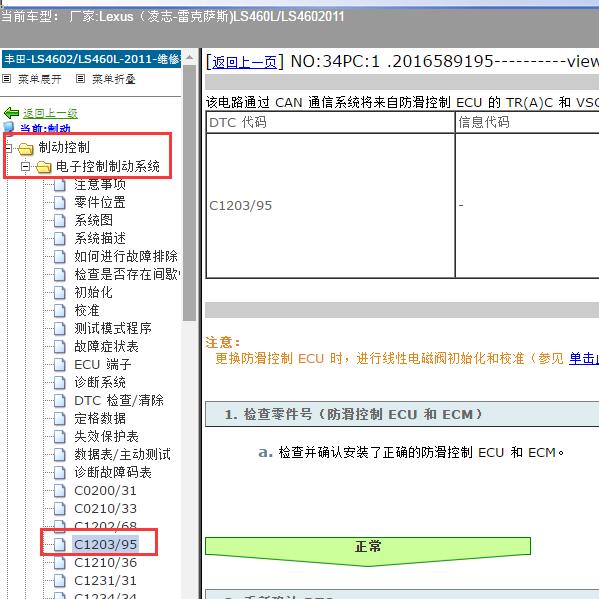Open the 诊断故障码表 tree item

113,473
